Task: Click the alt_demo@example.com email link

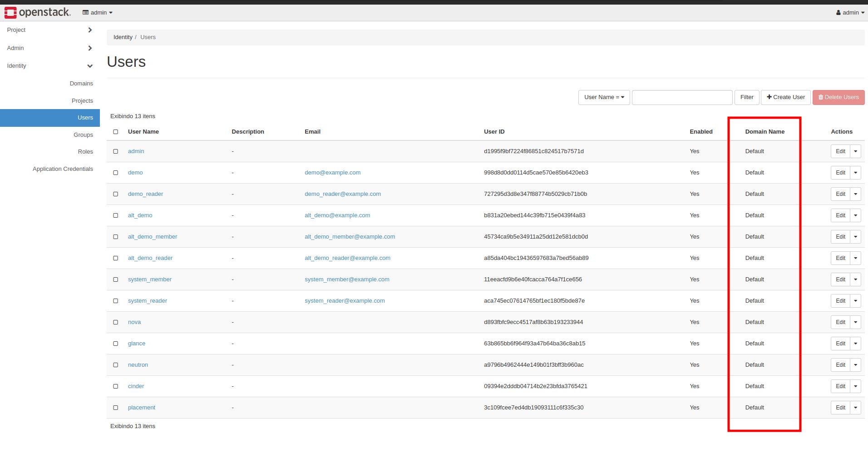Action: [x=337, y=215]
